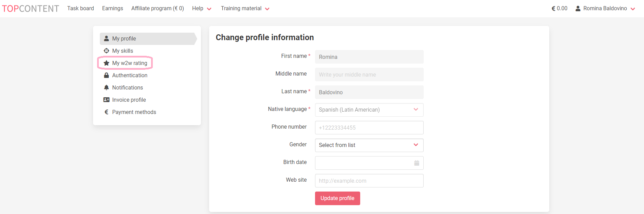Open the Native language dropdown

coord(416,110)
